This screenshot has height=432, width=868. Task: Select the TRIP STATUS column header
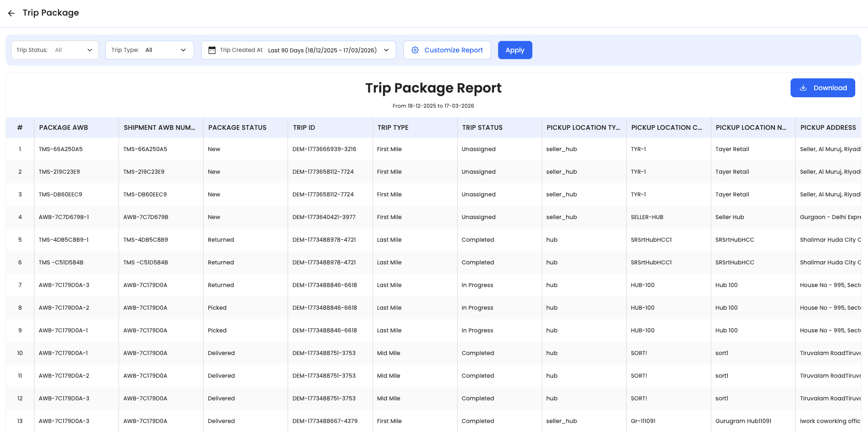point(482,127)
